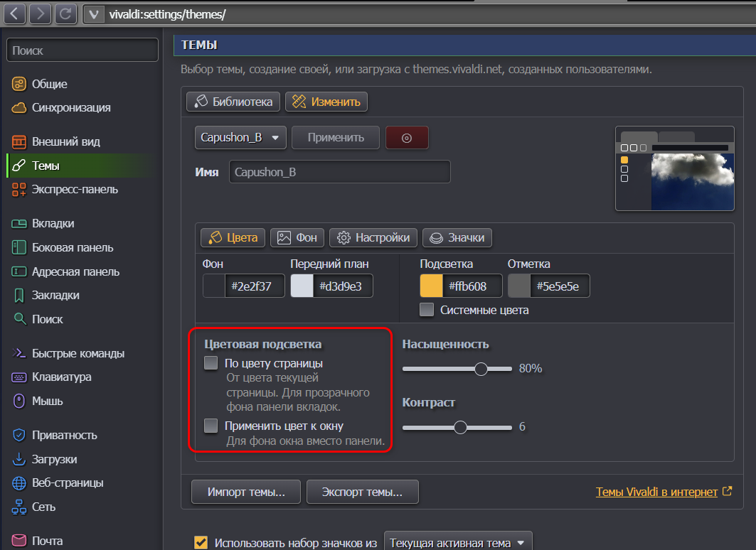Click the #5e5e5e hex value field
The height and width of the screenshot is (550, 756).
pos(560,286)
